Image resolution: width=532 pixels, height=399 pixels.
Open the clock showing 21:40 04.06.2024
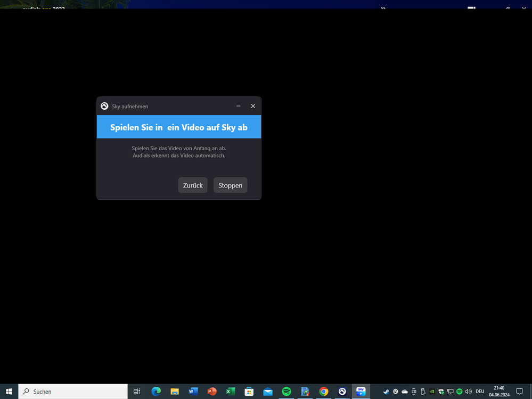click(499, 392)
